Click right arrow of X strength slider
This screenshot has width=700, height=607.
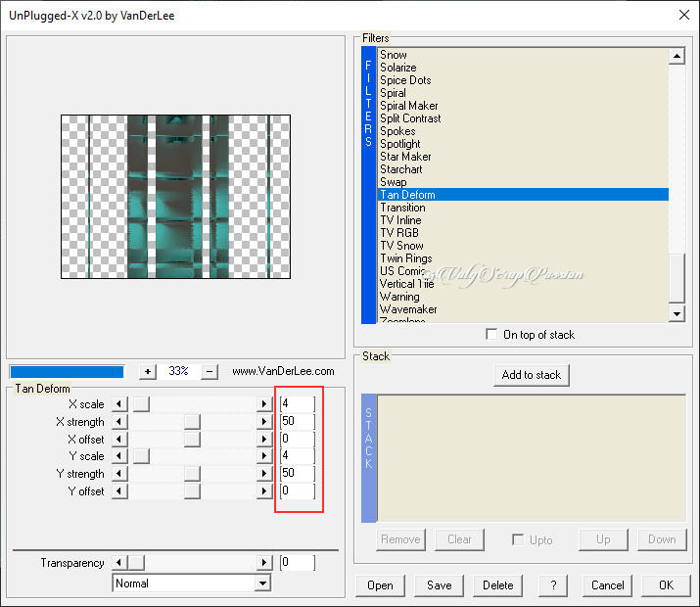264,422
